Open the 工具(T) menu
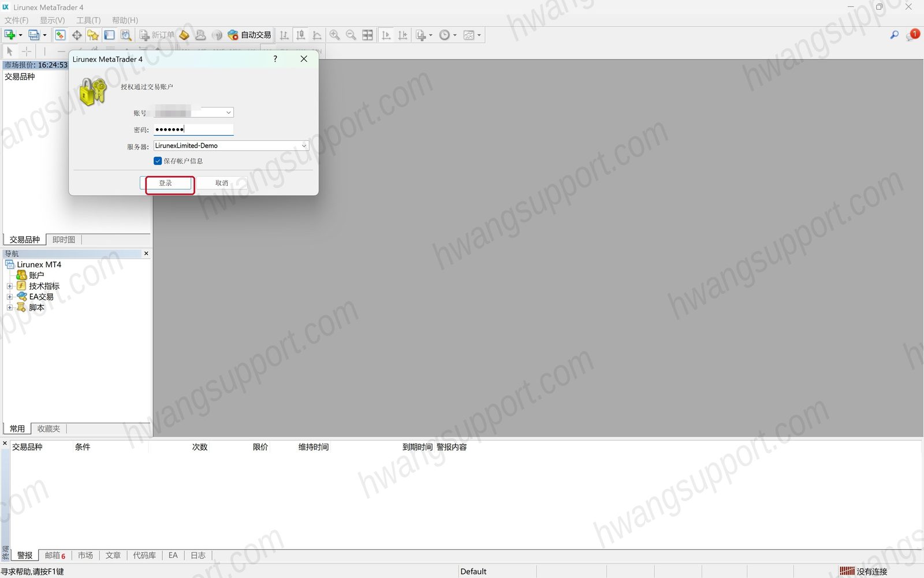924x578 pixels. [88, 20]
